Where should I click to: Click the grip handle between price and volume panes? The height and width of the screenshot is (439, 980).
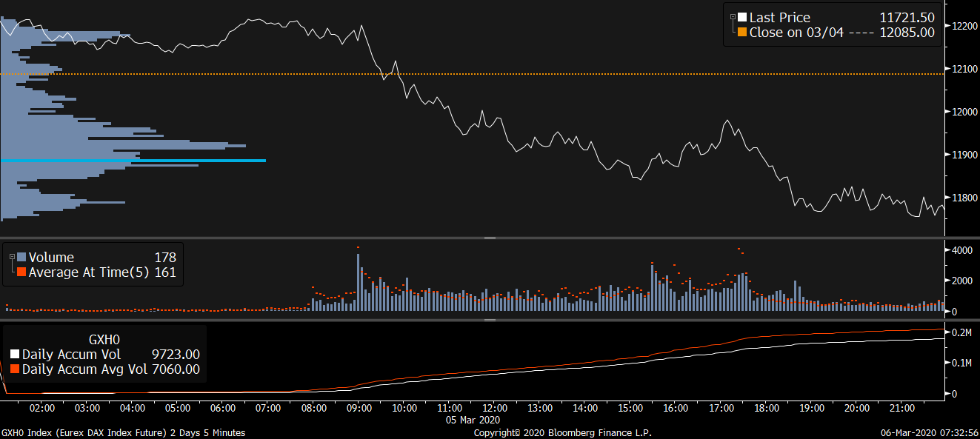490,238
